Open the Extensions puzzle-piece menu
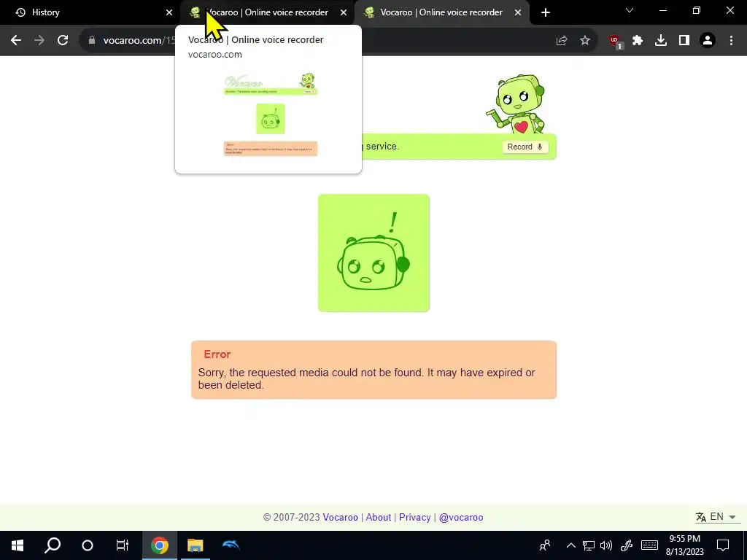 (638, 41)
